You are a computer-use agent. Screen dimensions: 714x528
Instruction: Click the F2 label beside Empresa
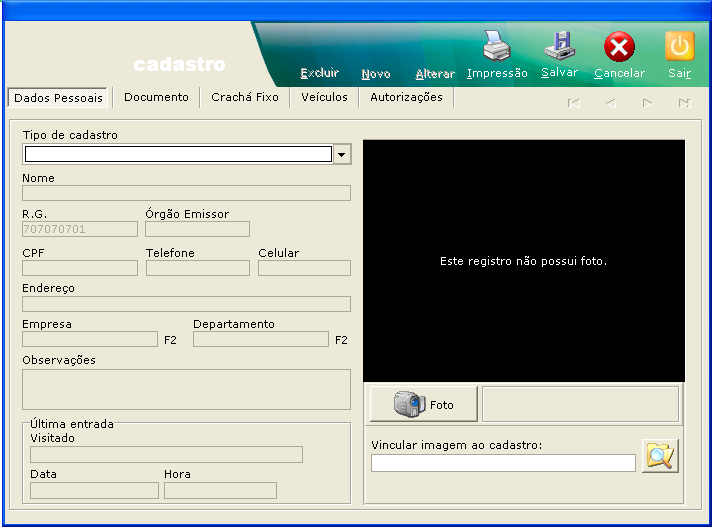[x=170, y=340]
